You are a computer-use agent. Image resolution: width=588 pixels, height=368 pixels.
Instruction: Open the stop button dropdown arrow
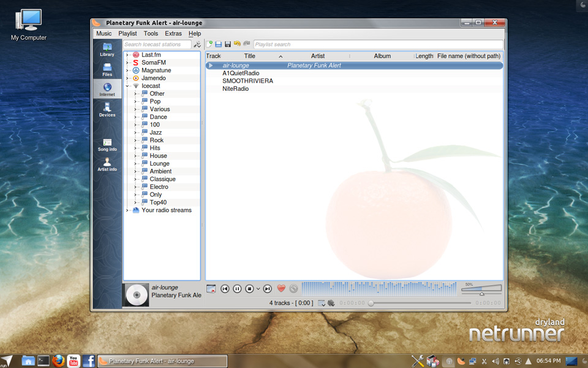coord(258,288)
